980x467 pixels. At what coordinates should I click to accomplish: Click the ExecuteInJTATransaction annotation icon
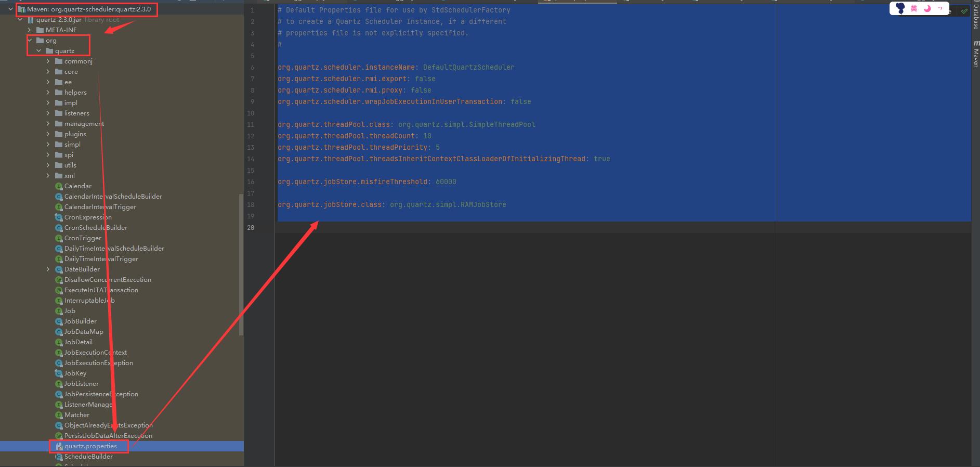[x=59, y=290]
